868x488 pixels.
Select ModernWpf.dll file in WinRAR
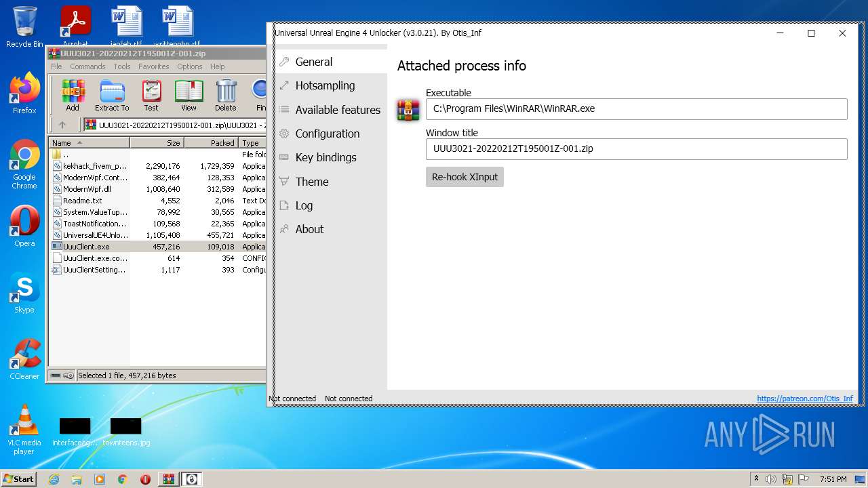(x=157, y=189)
